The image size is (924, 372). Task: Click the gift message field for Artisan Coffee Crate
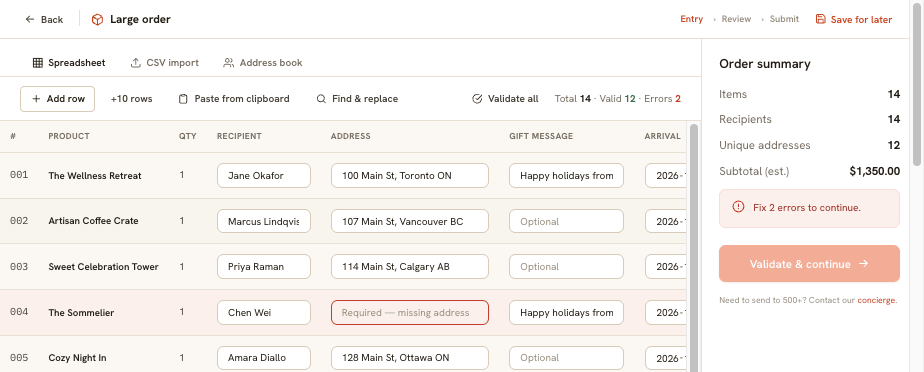click(566, 221)
